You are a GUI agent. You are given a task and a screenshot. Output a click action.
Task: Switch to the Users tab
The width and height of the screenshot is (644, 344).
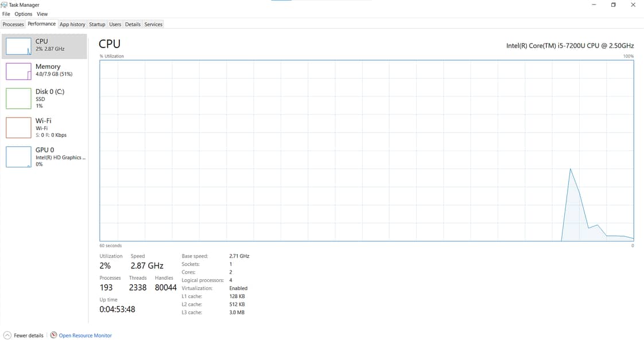click(x=115, y=24)
